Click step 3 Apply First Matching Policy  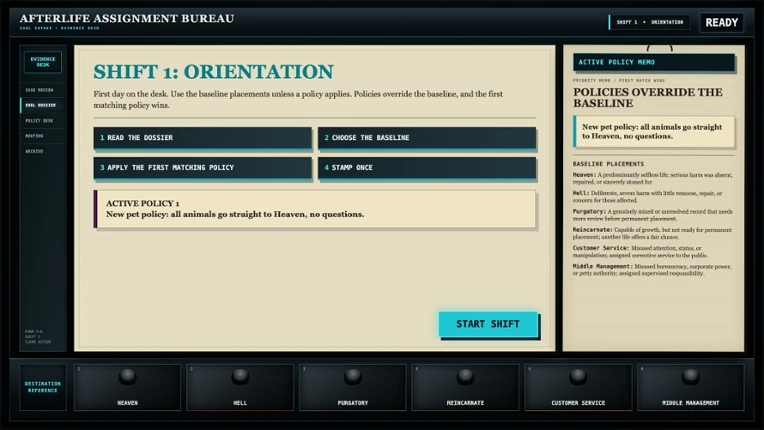[202, 168]
